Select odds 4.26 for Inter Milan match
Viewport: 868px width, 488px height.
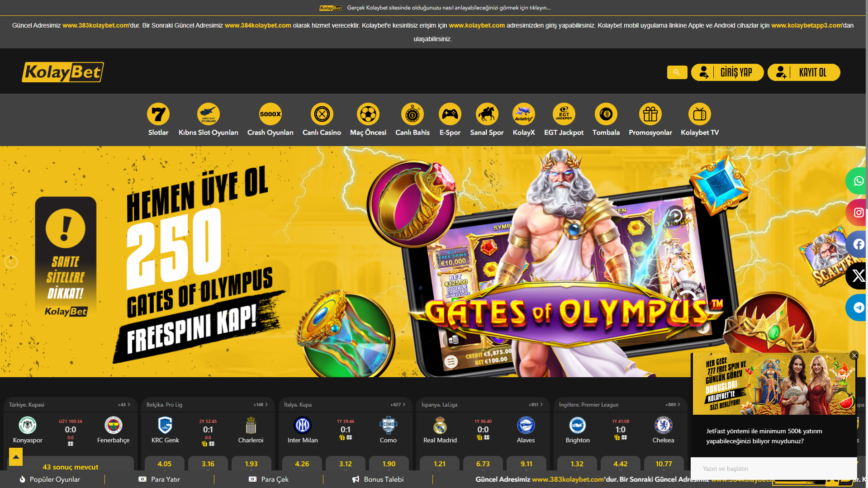pos(302,464)
